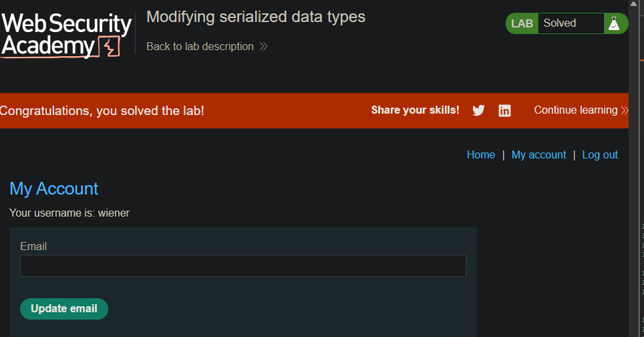Click the Solved status label
644x337 pixels.
pyautogui.click(x=559, y=23)
